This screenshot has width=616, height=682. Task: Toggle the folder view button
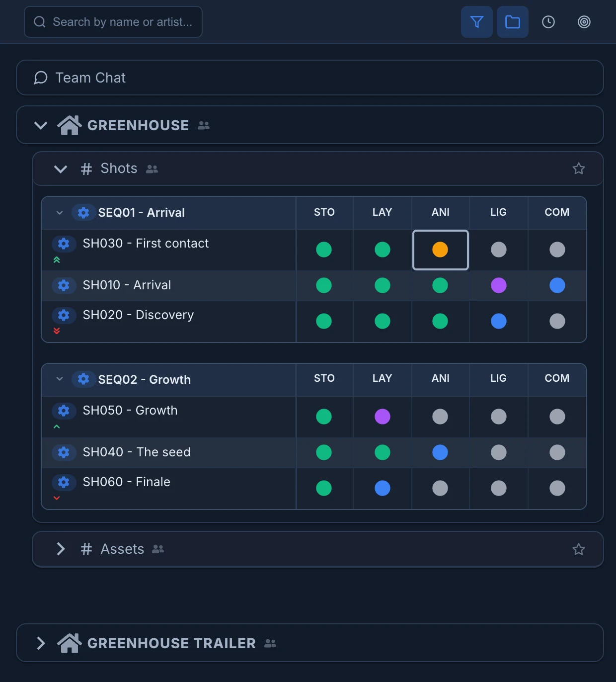click(x=512, y=22)
